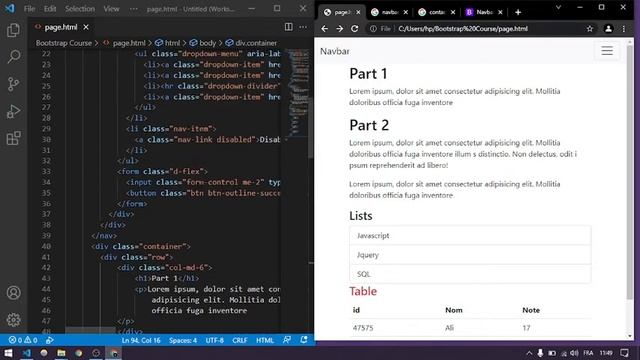
Task: Click the Table heading
Action: [363, 291]
